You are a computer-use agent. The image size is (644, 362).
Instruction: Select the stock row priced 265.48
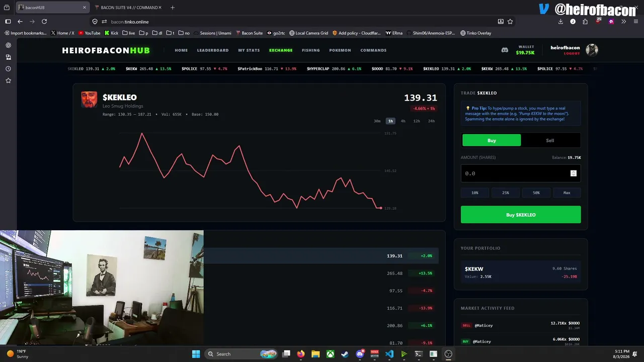pos(321,274)
